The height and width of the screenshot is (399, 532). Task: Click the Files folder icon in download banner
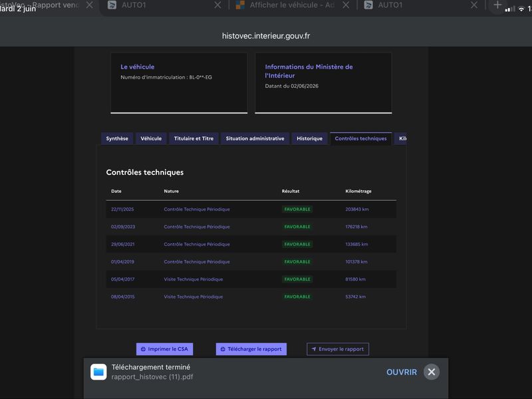(98, 372)
